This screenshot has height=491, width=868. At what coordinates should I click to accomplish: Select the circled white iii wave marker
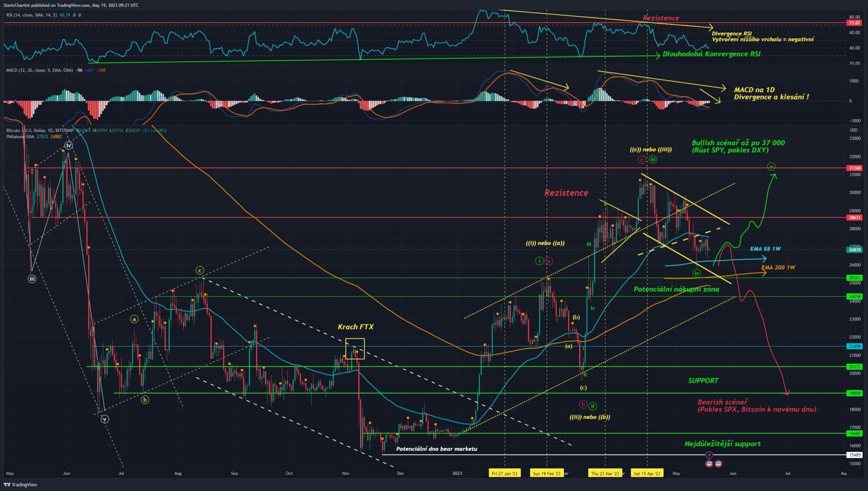coord(32,279)
